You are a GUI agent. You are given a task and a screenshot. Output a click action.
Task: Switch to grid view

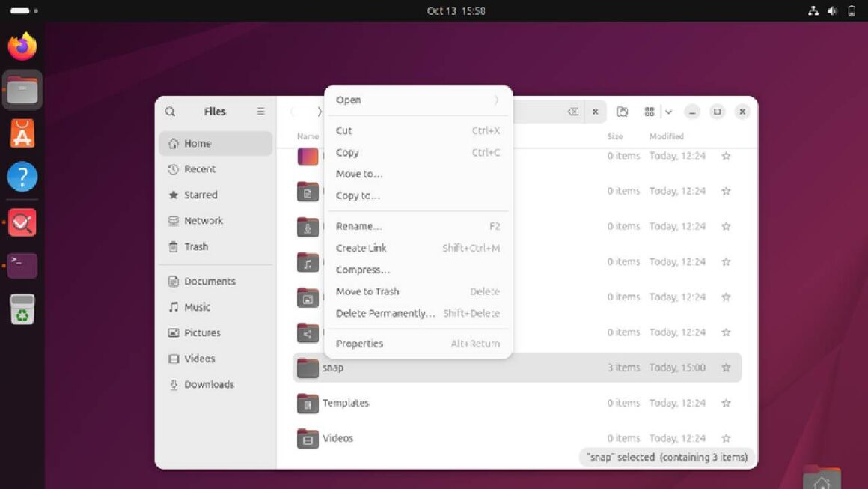pyautogui.click(x=650, y=112)
